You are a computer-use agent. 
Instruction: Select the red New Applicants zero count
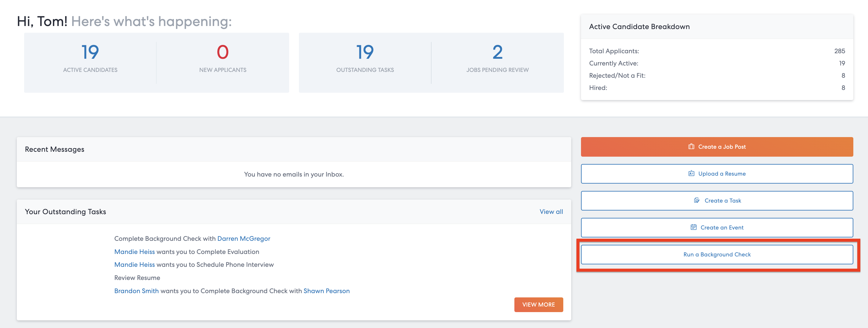tap(223, 52)
